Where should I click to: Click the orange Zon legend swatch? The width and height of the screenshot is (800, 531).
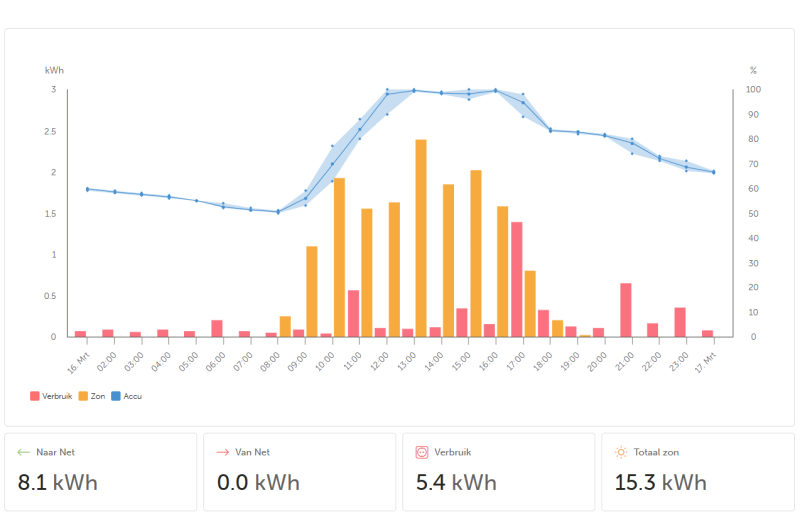[83, 396]
